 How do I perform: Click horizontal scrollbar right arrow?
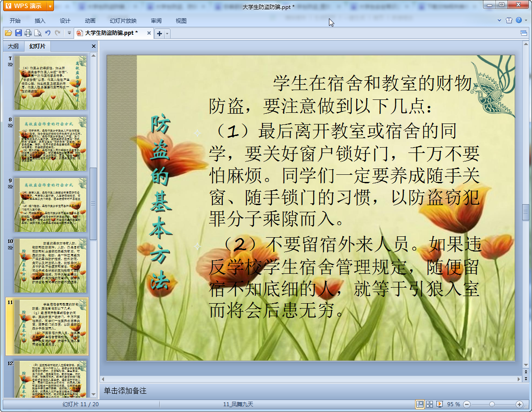pyautogui.click(x=519, y=379)
